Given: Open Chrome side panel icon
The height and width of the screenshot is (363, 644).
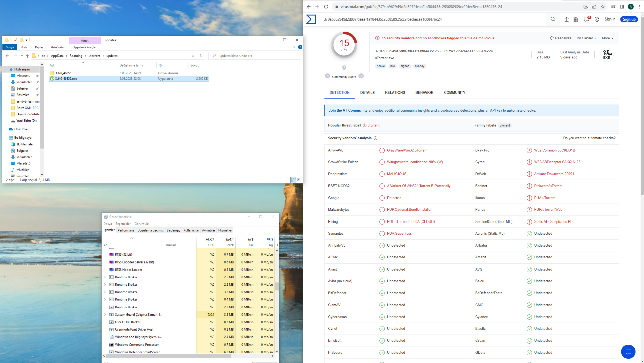Looking at the screenshot, I should click(622, 7).
